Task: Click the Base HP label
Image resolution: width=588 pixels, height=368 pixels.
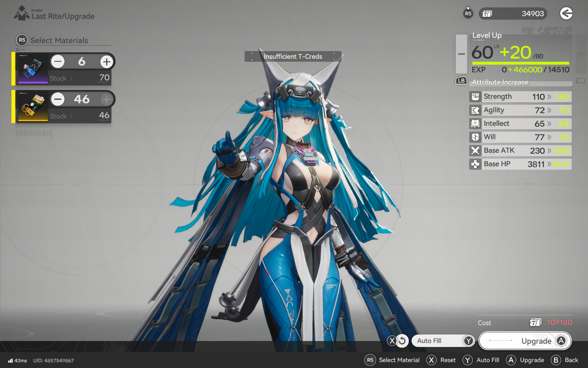Action: click(x=497, y=164)
